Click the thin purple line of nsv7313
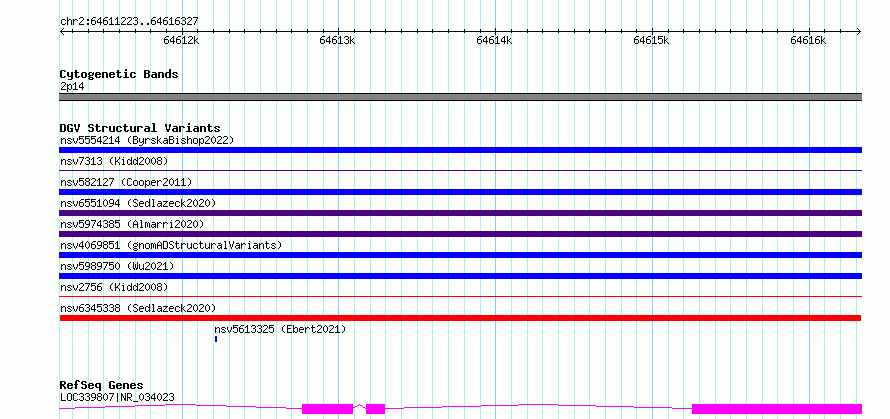The image size is (890, 419). (x=461, y=170)
